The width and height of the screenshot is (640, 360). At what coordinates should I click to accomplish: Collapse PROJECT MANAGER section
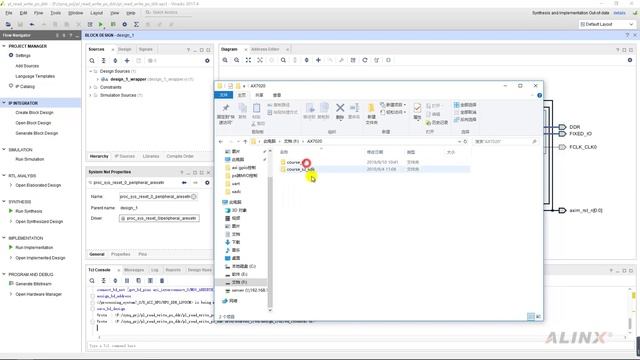point(4,46)
